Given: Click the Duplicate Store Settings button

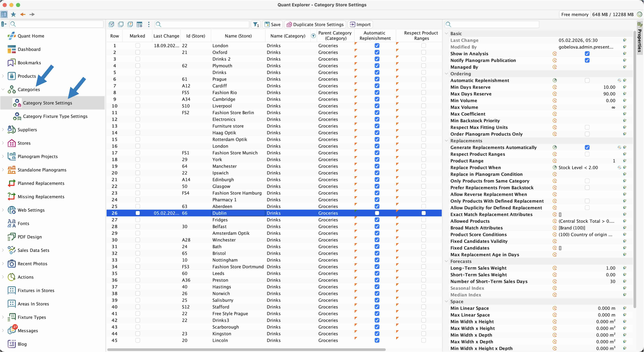Looking at the screenshot, I should tap(315, 24).
